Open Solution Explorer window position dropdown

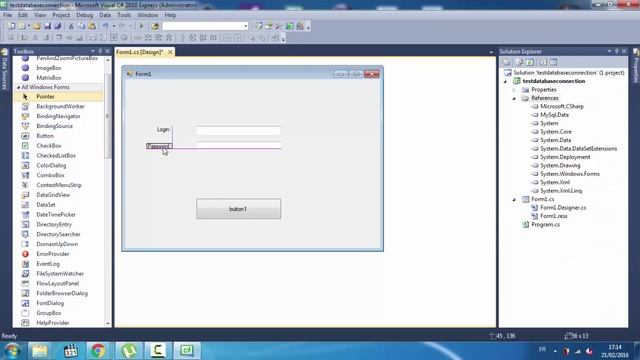coord(609,51)
